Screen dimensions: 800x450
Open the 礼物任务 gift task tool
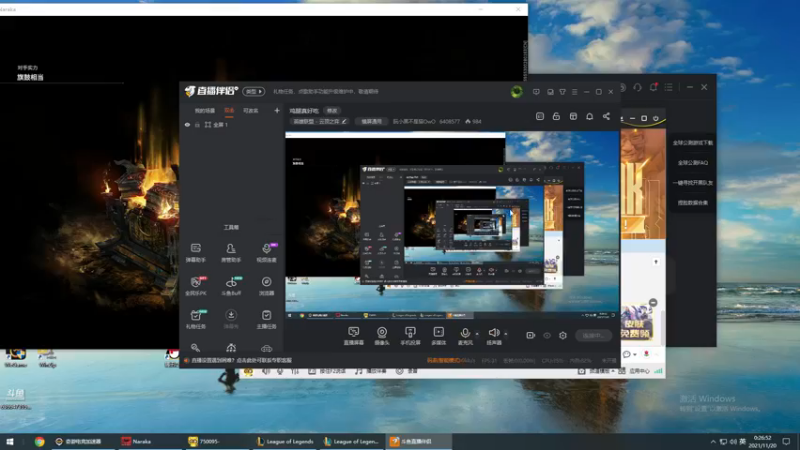195,319
